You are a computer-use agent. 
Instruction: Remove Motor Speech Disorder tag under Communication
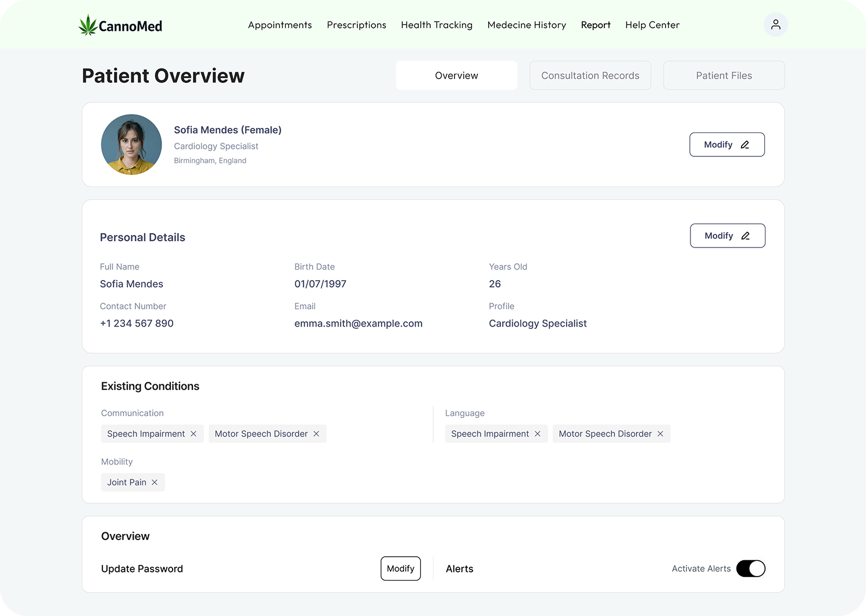click(316, 434)
